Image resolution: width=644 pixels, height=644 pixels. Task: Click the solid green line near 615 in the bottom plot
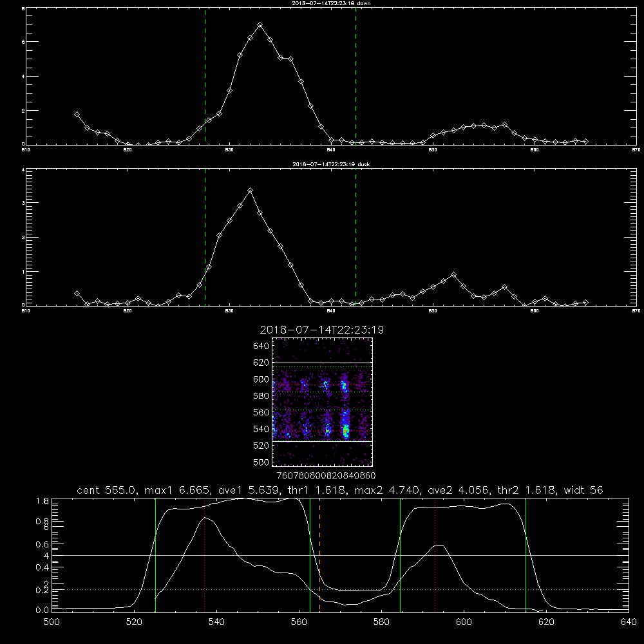(526, 554)
